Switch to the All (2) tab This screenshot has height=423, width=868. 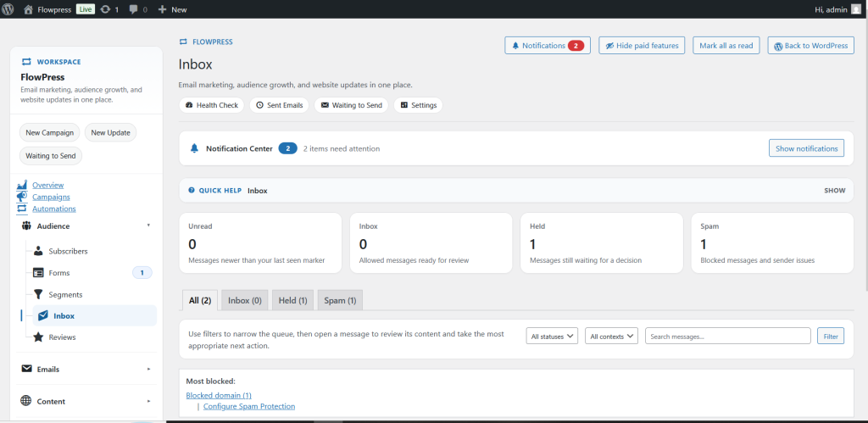[200, 300]
